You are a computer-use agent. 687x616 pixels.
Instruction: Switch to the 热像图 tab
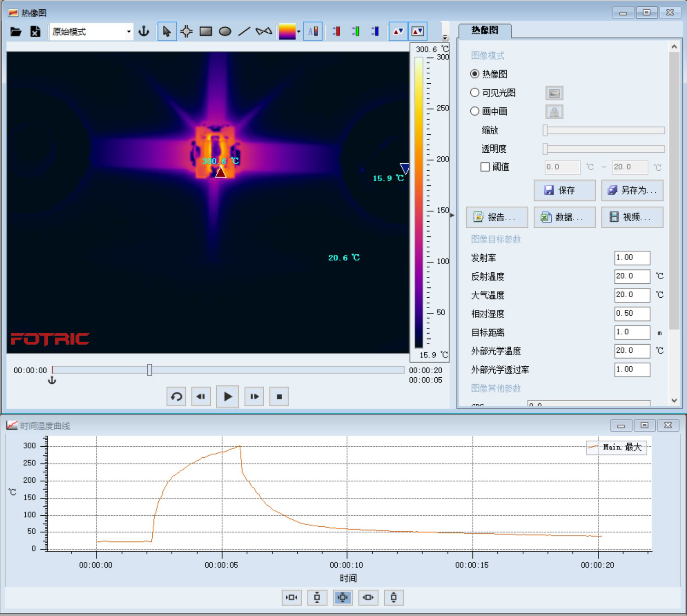[485, 30]
